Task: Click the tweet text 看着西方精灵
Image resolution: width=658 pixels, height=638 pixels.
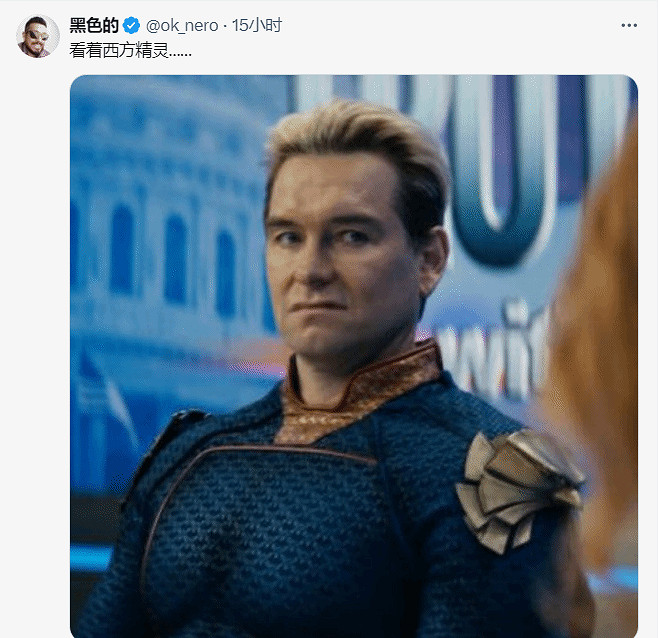Action: 130,49
